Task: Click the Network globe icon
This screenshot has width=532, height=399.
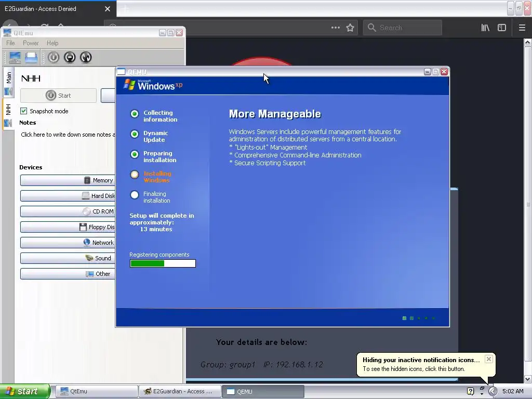Action: click(87, 242)
